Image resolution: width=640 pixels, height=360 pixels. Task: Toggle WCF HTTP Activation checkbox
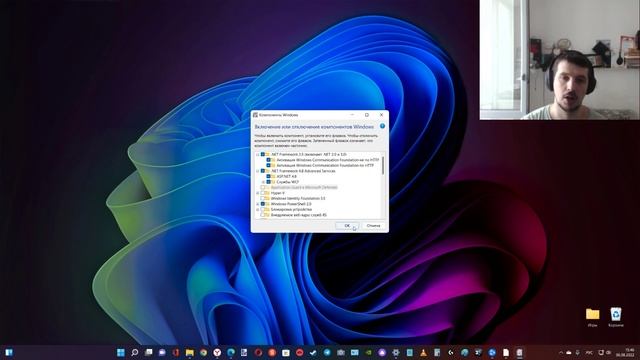click(x=268, y=165)
